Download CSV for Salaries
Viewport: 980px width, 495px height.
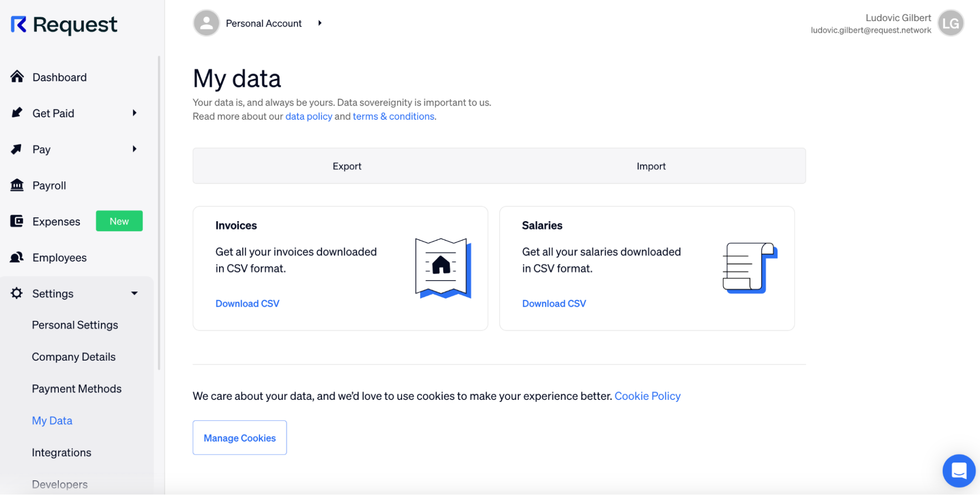(x=554, y=304)
